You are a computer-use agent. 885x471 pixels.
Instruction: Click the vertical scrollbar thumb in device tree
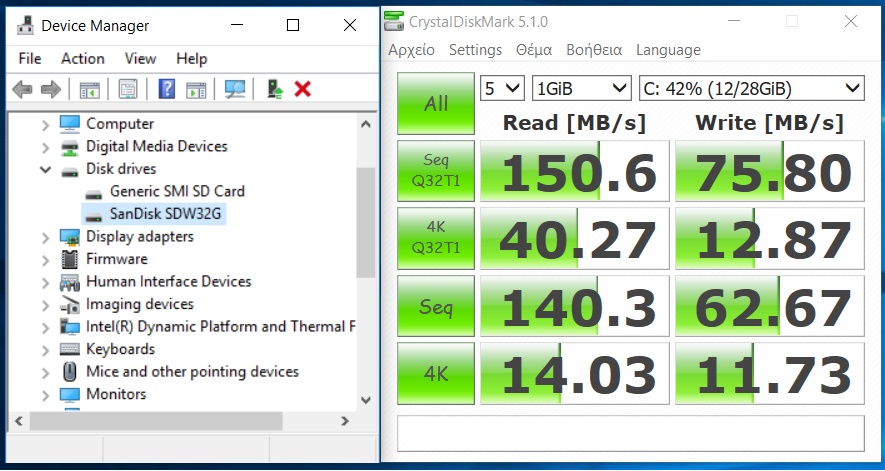(x=366, y=222)
